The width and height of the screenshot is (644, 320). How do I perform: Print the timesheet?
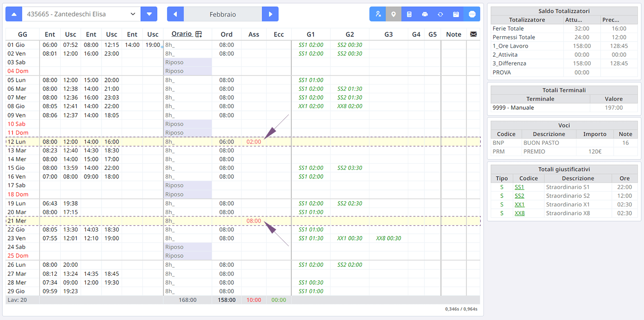425,14
